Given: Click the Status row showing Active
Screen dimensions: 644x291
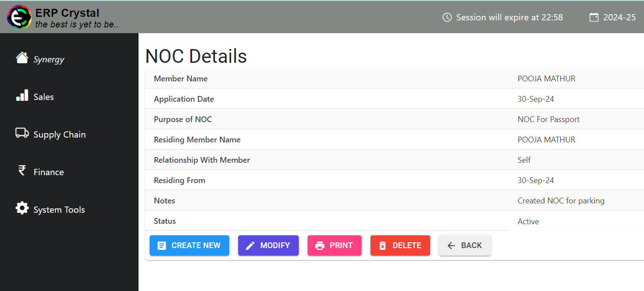Looking at the screenshot, I should pyautogui.click(x=528, y=221).
